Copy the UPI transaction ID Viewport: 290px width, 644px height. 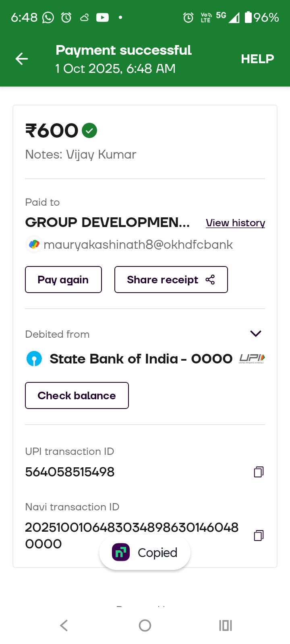[x=259, y=472]
